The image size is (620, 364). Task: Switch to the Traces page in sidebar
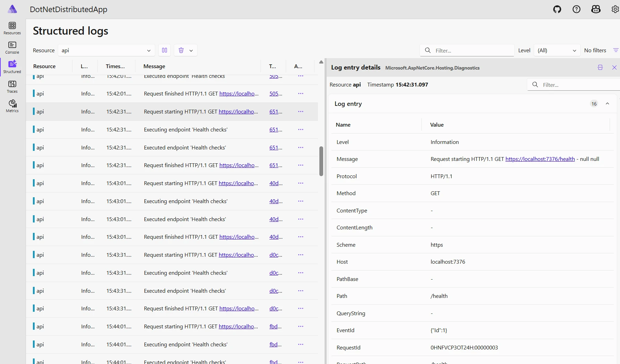click(x=12, y=87)
